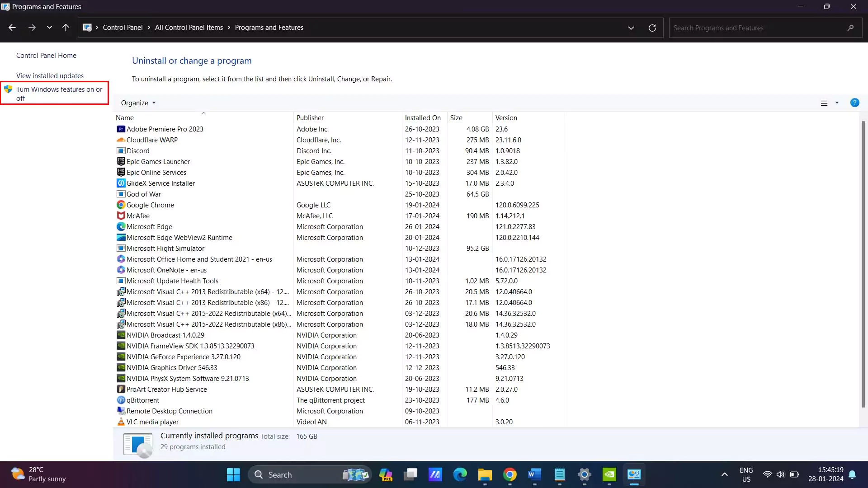Select the qBittorrent icon
Screen dimensions: 868x488
(121, 400)
